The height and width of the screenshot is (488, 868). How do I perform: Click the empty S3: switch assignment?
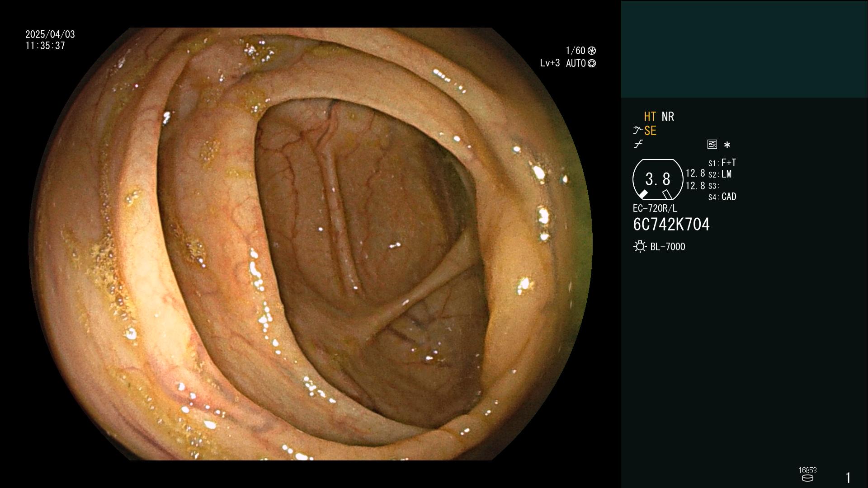(x=714, y=186)
